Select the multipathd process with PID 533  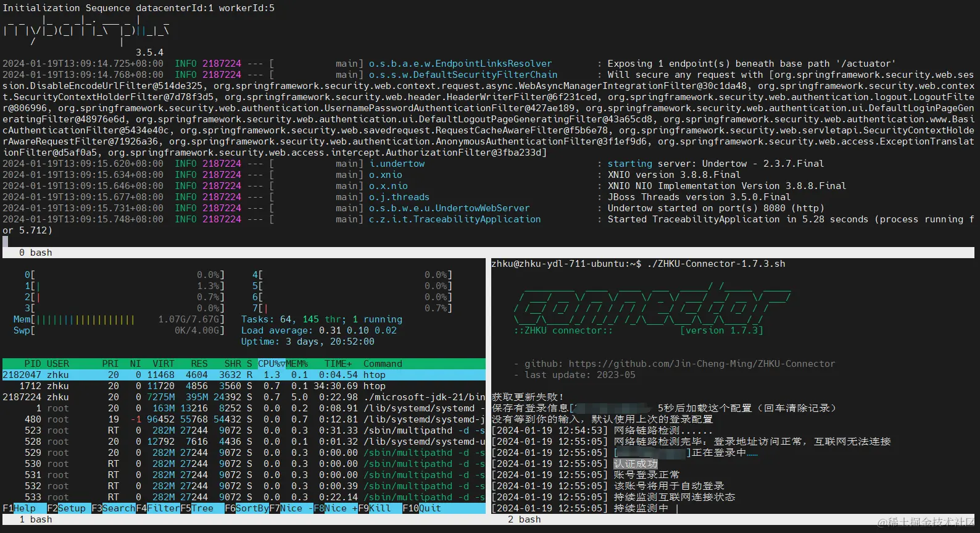click(244, 497)
